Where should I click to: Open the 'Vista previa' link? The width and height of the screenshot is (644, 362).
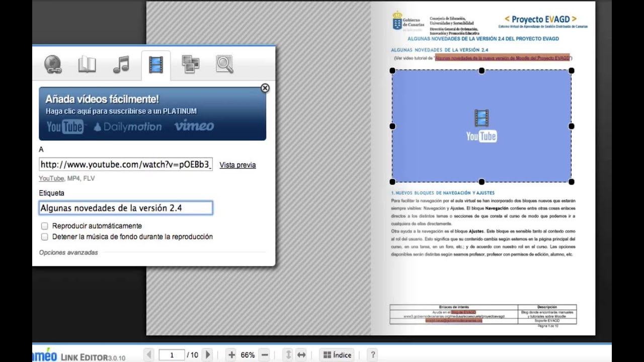[x=237, y=165]
